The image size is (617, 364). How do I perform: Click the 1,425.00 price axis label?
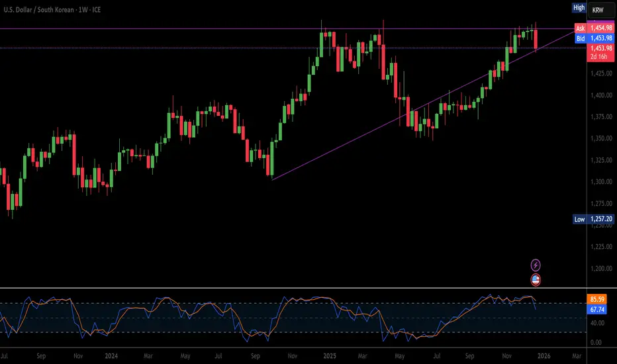pyautogui.click(x=601, y=73)
